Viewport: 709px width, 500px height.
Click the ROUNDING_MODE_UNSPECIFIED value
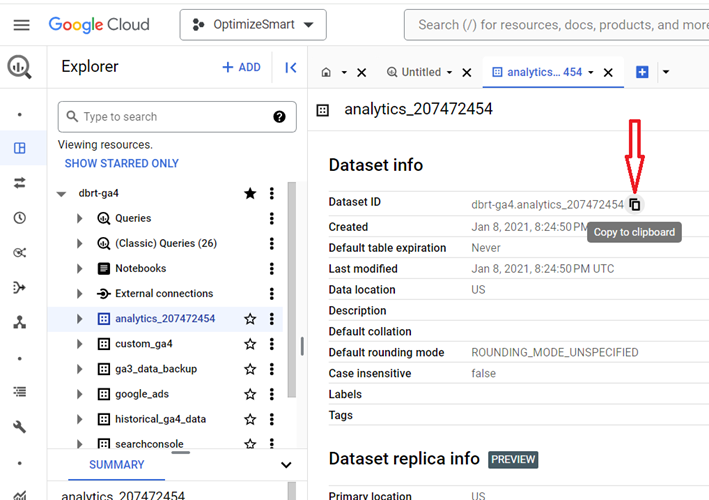(x=555, y=353)
